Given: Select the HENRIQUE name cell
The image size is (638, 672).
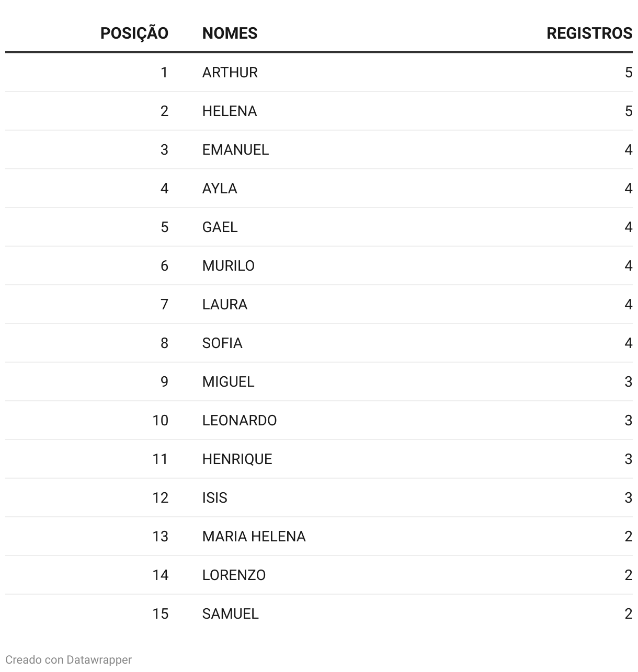Looking at the screenshot, I should pyautogui.click(x=237, y=459).
